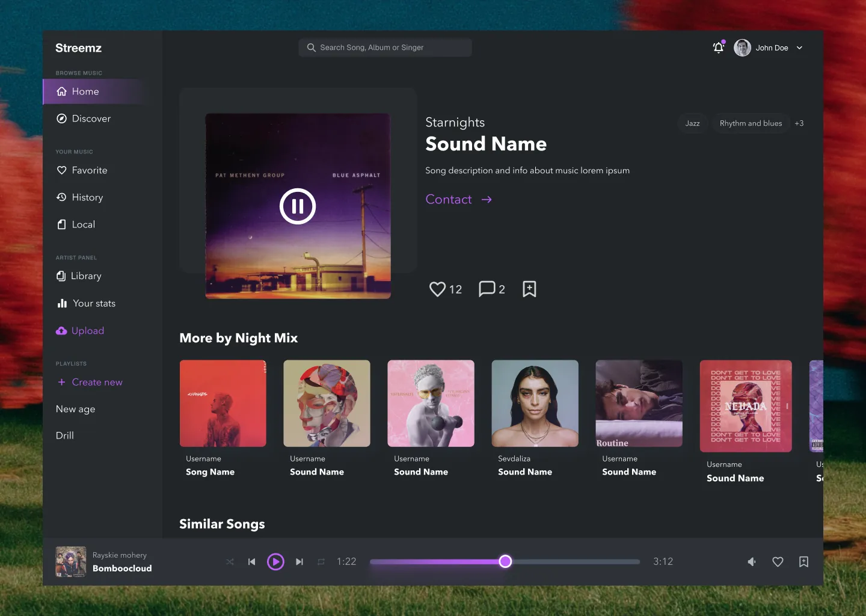Screen dimensions: 866x616
Task: Open the artist Library
Action: click(79, 276)
